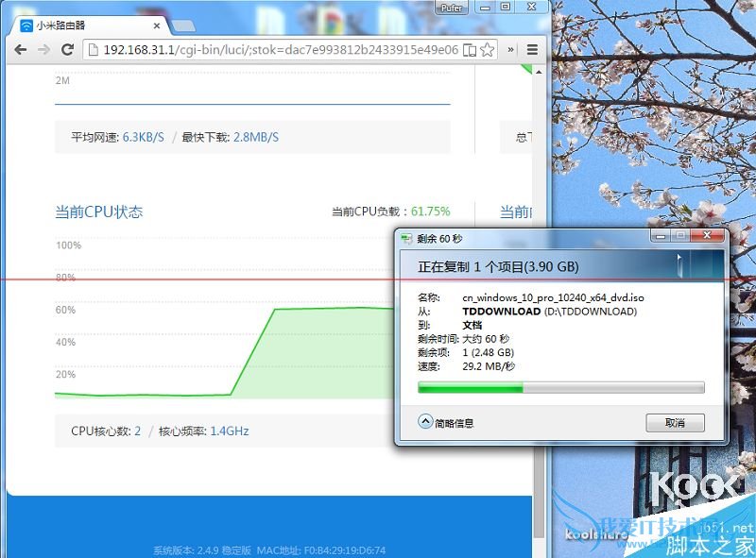Click the CPU load value 61.75%

[x=431, y=211]
